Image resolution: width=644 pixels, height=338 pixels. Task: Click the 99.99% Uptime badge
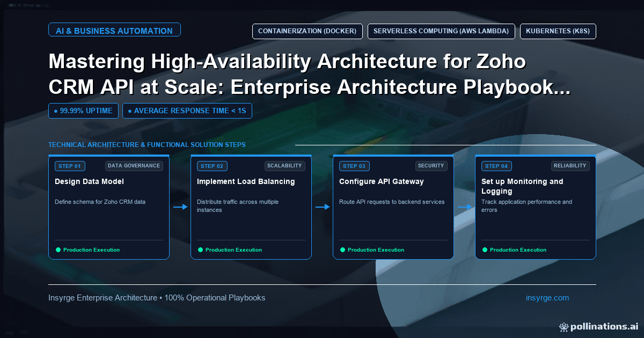point(83,111)
